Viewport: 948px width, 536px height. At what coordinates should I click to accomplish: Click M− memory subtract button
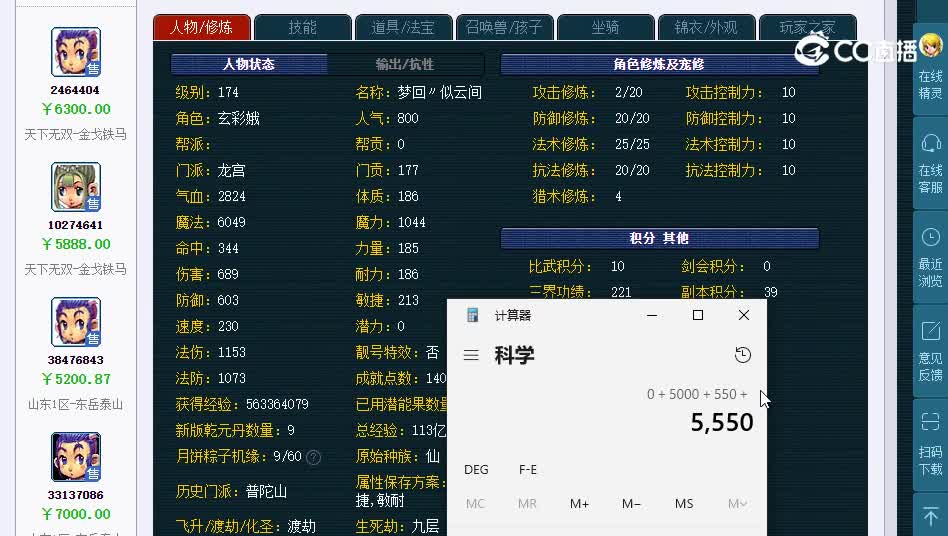631,503
